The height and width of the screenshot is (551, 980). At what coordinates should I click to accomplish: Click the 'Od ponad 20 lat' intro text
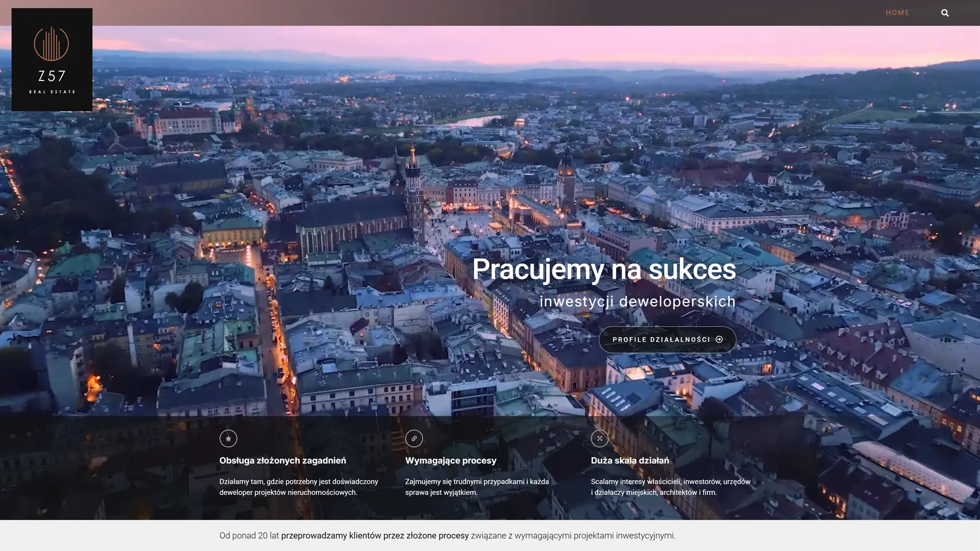pos(249,536)
